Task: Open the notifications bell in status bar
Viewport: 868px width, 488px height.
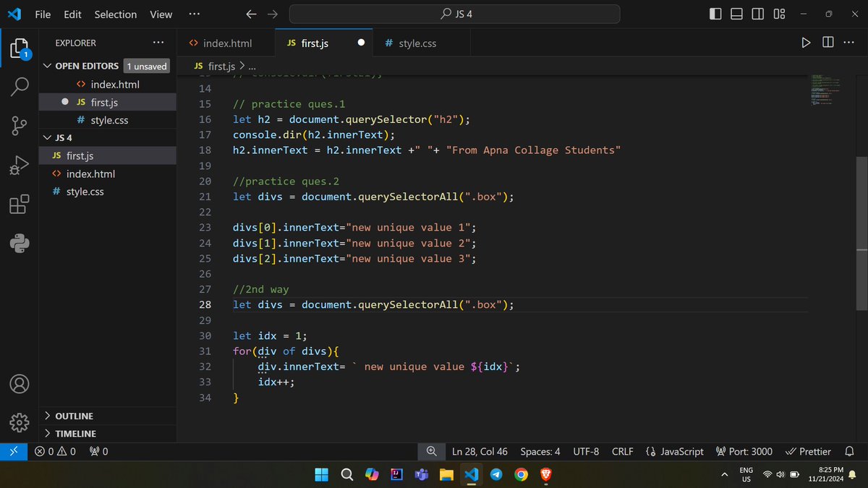Action: (850, 451)
